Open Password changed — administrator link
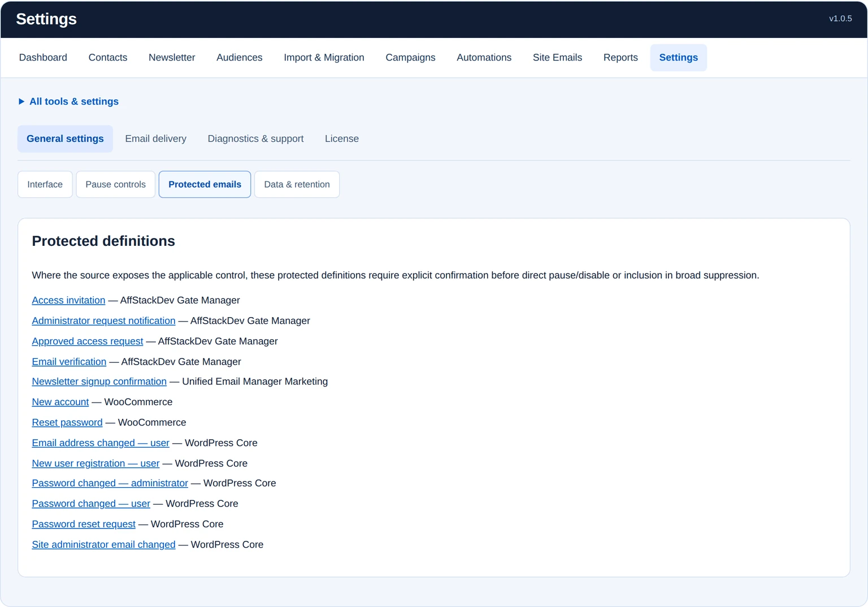 tap(110, 483)
